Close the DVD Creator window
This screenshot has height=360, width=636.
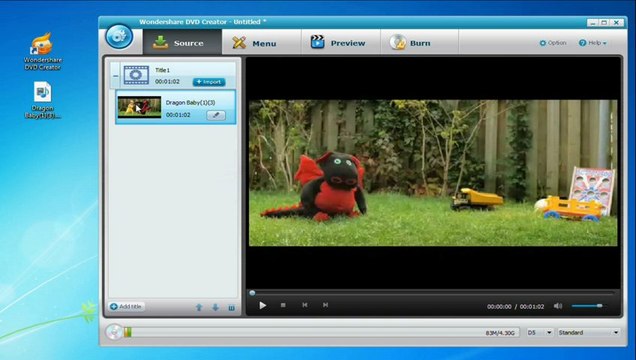click(617, 23)
